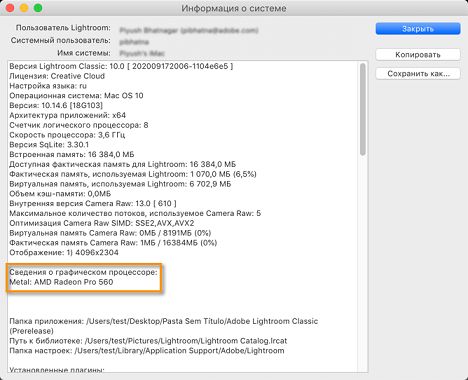Maximize the window using the green button

[38, 8]
